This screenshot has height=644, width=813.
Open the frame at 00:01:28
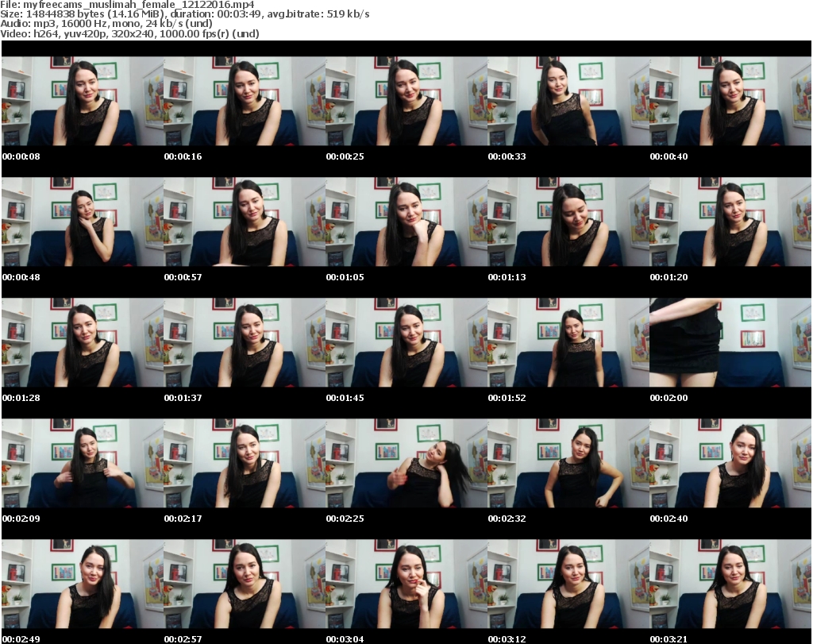pos(83,342)
